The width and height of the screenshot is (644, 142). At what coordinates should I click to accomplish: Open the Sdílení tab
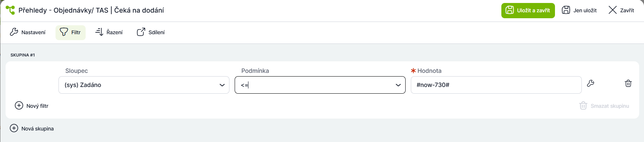point(151,32)
